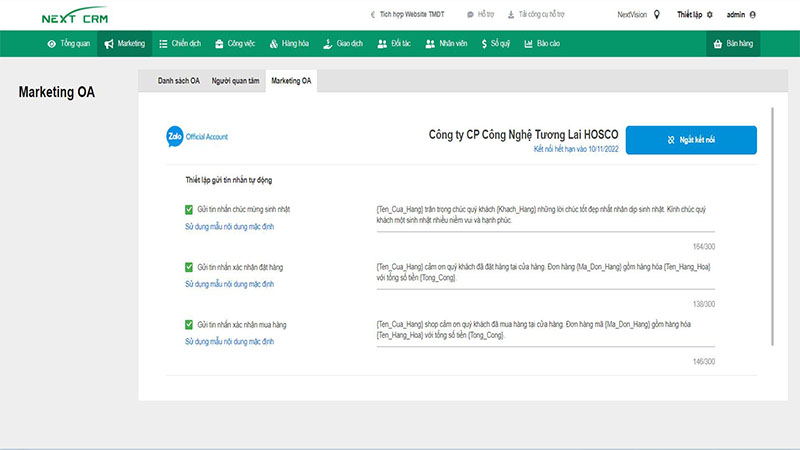Screen dimensions: 800x450
Task: Click default template link under birthday message
Action: click(x=229, y=227)
